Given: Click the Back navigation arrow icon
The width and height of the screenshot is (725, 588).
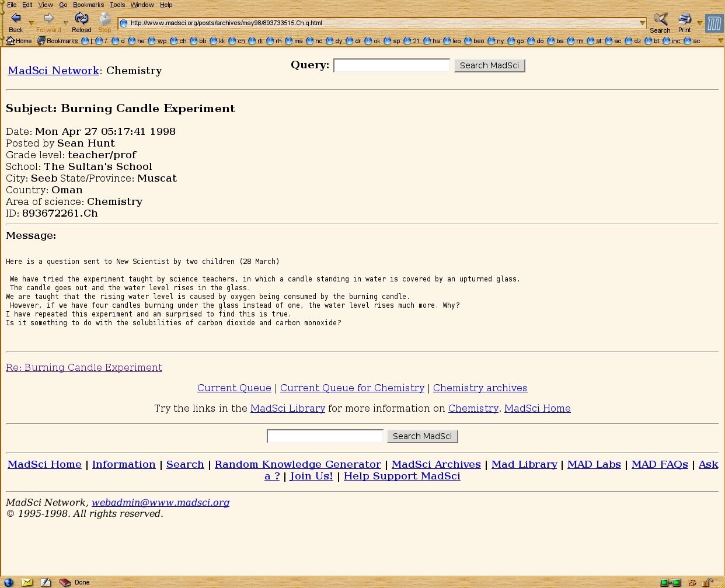Looking at the screenshot, I should click(x=16, y=19).
